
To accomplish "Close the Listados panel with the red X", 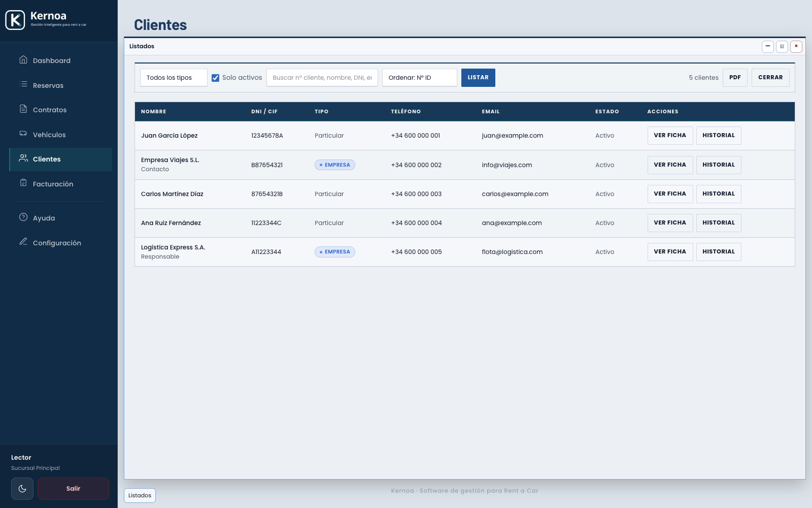I will 796,46.
